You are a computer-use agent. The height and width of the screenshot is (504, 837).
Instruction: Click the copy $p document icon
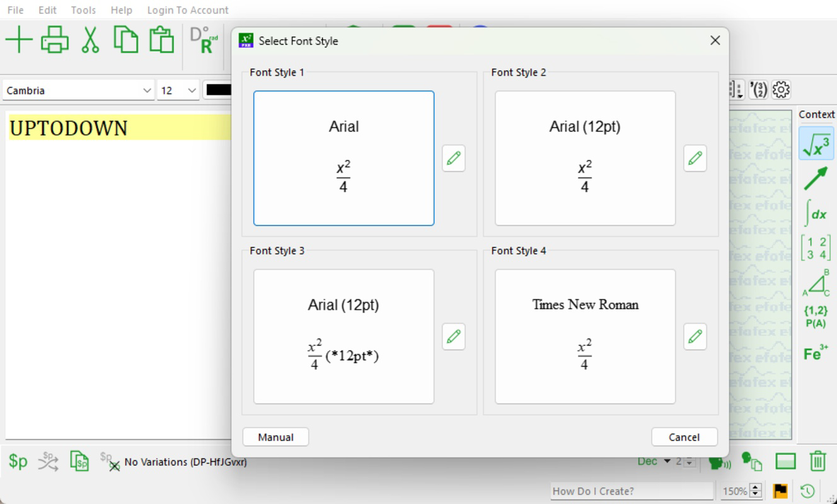pyautogui.click(x=79, y=462)
